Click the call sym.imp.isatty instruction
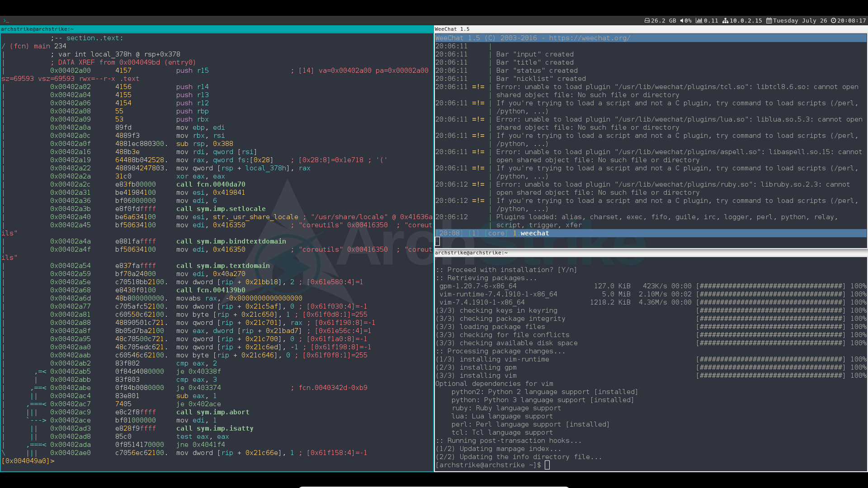The width and height of the screenshot is (868, 488). tap(215, 428)
